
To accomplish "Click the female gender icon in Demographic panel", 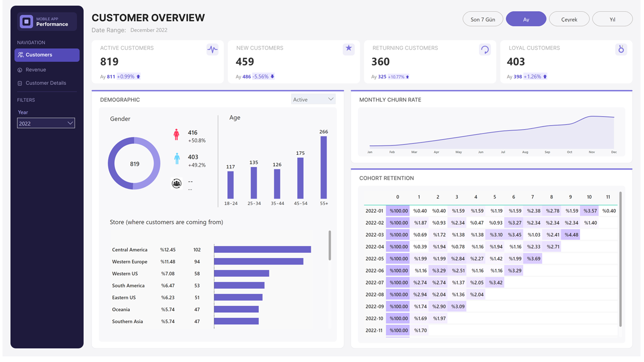I will (177, 133).
